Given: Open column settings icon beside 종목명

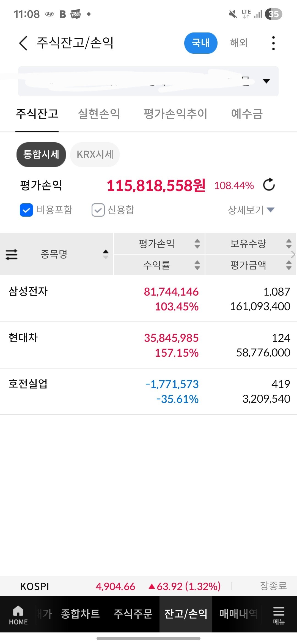Looking at the screenshot, I should click(12, 254).
